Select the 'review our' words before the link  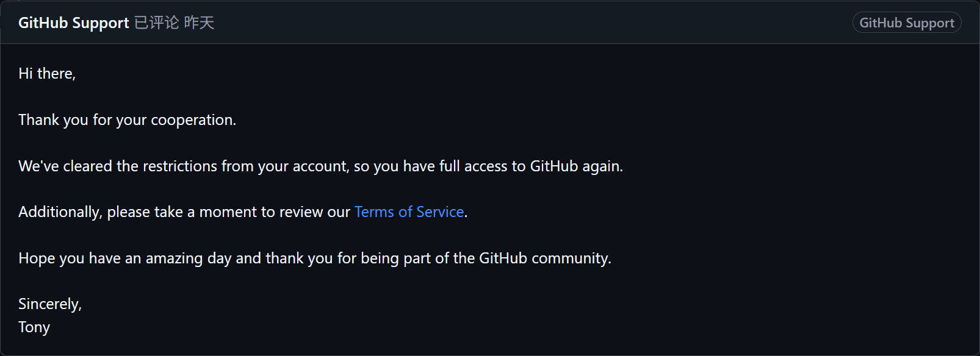(315, 212)
